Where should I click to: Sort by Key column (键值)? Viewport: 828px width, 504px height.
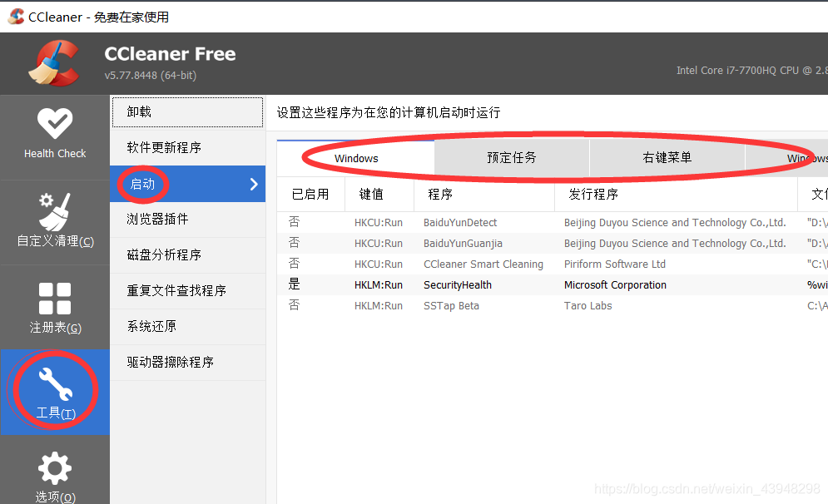[379, 195]
